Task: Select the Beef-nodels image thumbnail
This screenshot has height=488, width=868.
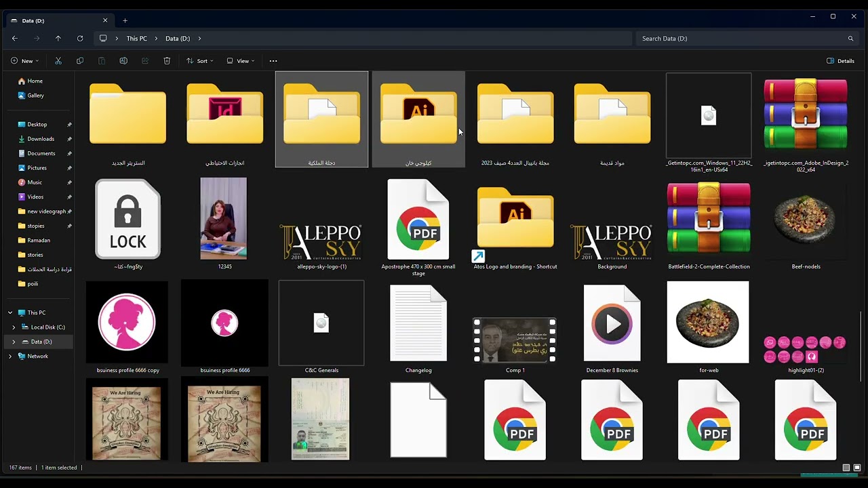Action: 806,219
